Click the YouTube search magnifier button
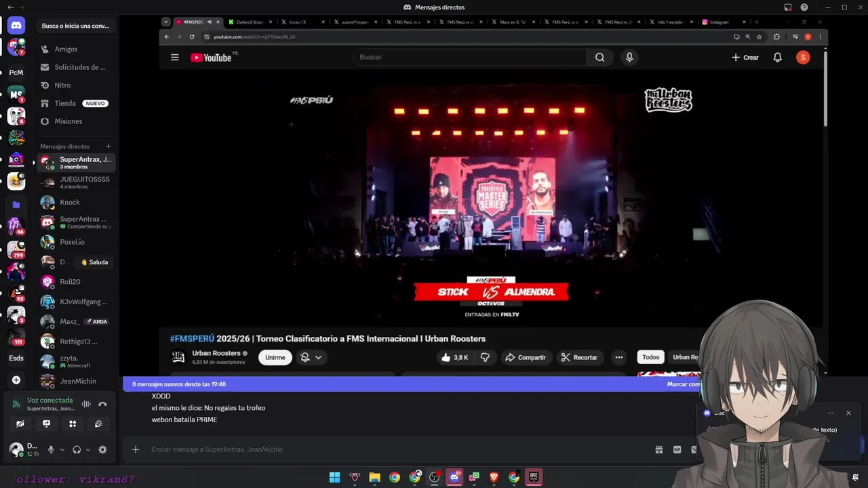 click(599, 57)
